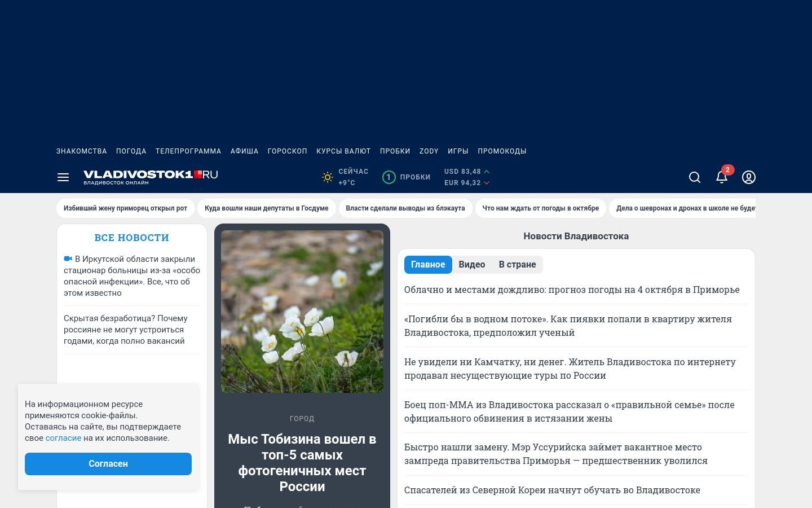
Task: Open the search magnifier icon
Action: pyautogui.click(x=695, y=177)
